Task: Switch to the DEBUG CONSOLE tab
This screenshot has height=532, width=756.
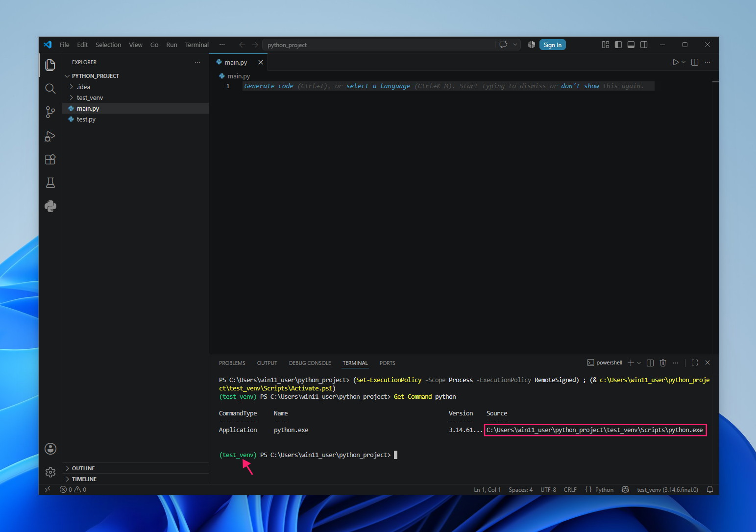Action: tap(310, 363)
